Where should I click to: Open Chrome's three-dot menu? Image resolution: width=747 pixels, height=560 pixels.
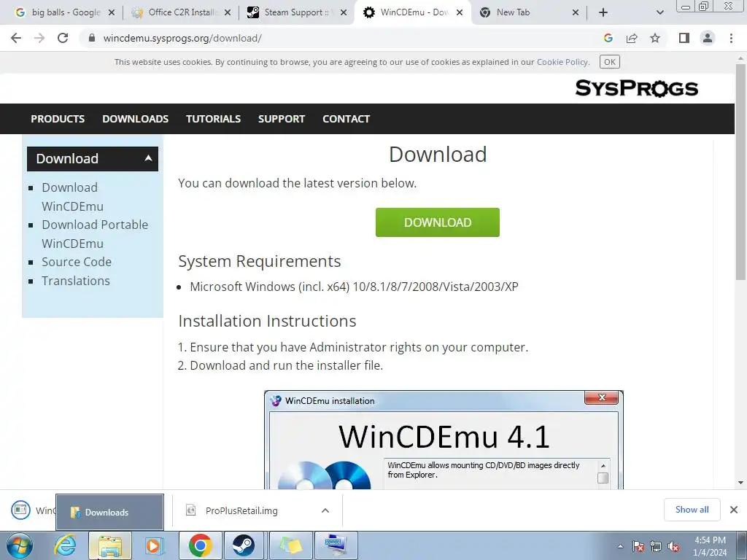pos(731,38)
